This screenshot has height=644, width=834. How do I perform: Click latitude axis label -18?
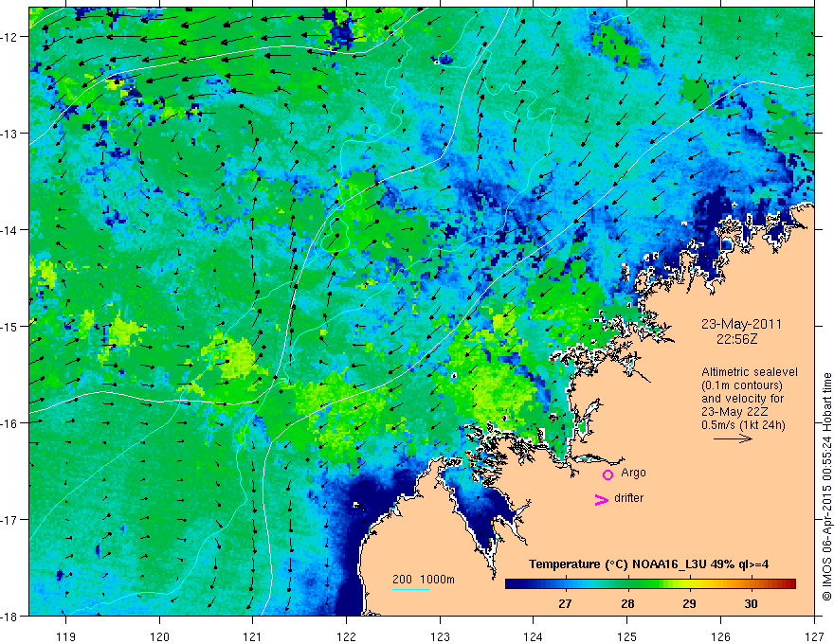pos(9,616)
